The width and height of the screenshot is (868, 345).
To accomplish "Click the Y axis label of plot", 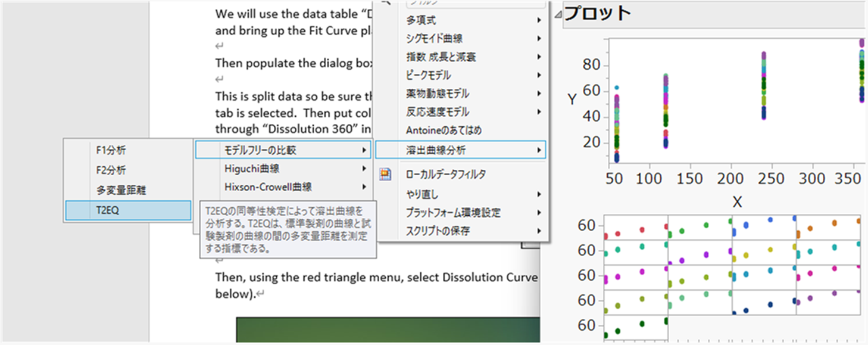I will coord(572,99).
